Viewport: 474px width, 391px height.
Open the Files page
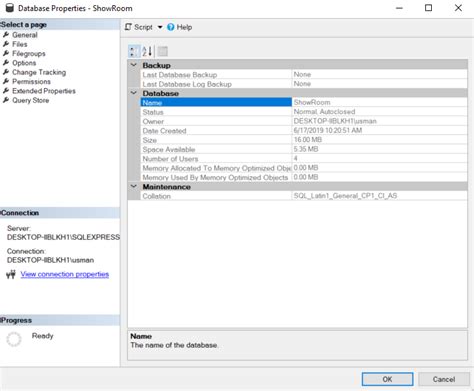tap(20, 44)
